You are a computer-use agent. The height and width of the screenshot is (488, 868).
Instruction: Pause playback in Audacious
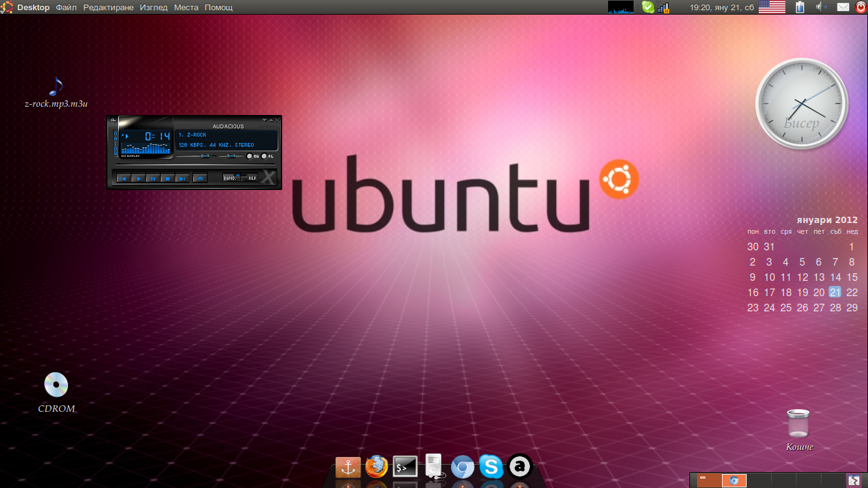(153, 179)
